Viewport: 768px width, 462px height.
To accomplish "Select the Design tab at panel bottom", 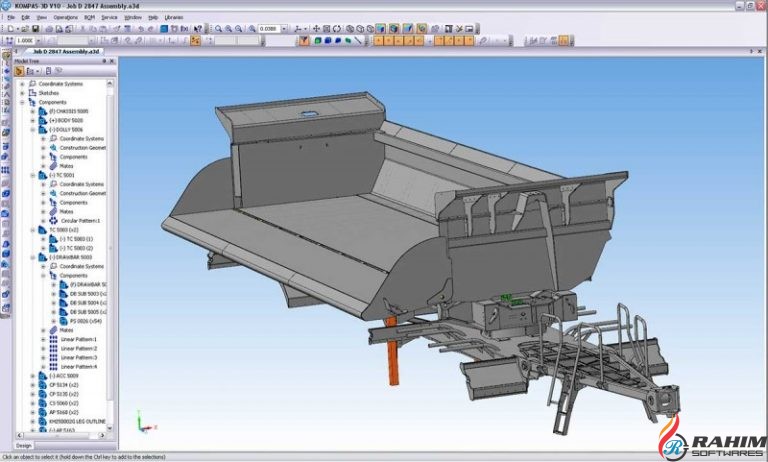I will pyautogui.click(x=24, y=445).
